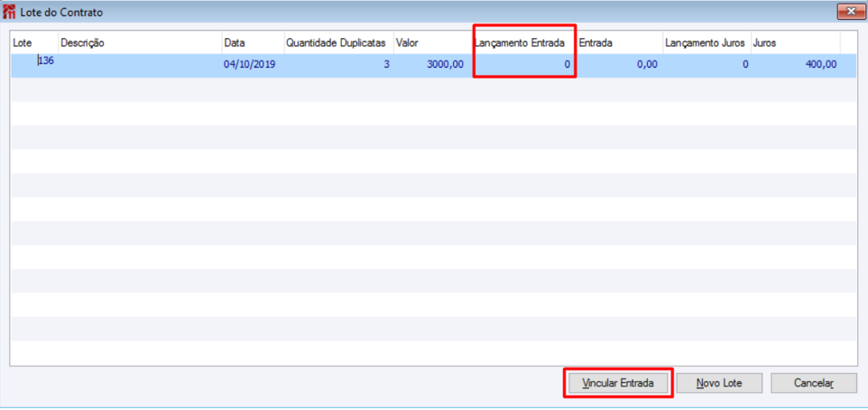Image resolution: width=868 pixels, height=410 pixels.
Task: Sort by the Lote column header
Action: tap(33, 42)
